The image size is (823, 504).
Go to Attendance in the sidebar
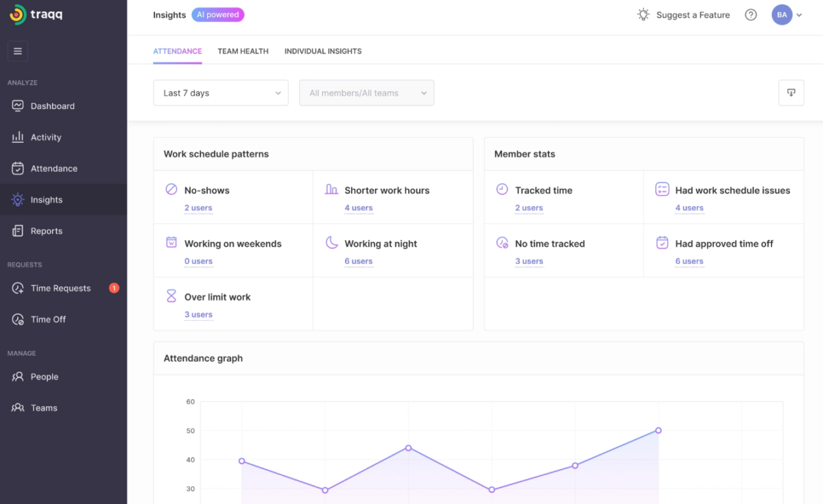(x=53, y=169)
